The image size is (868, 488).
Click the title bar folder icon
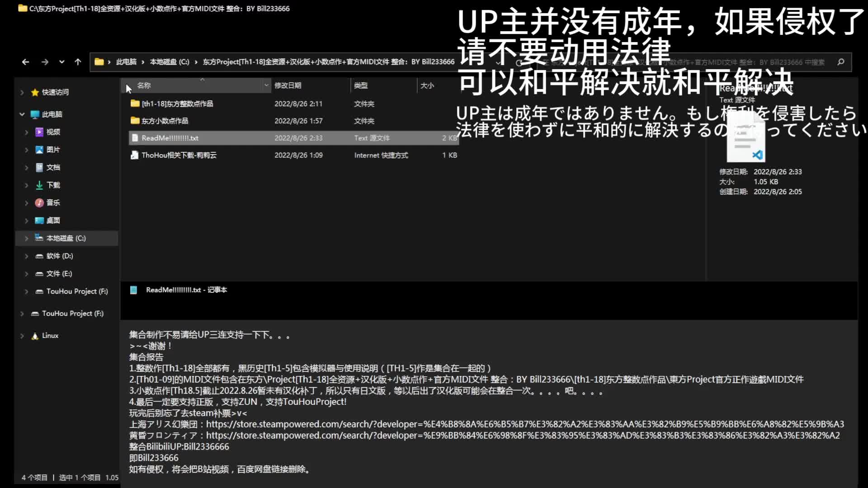pyautogui.click(x=23, y=8)
